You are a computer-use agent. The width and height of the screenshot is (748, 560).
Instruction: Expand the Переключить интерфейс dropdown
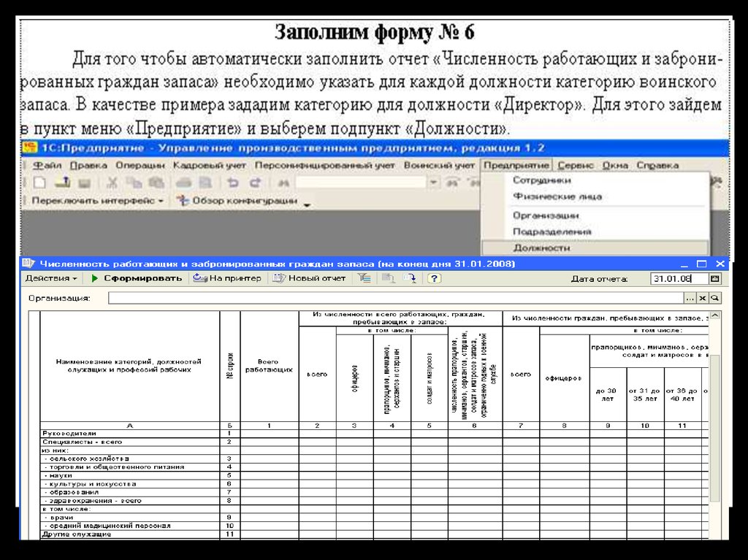(98, 200)
